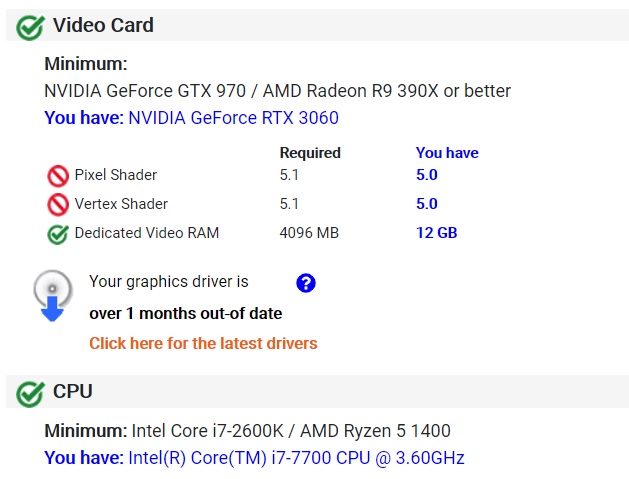Click the Intel Core i7-7700 CPU text
Screen dimensions: 629x479
[296, 458]
